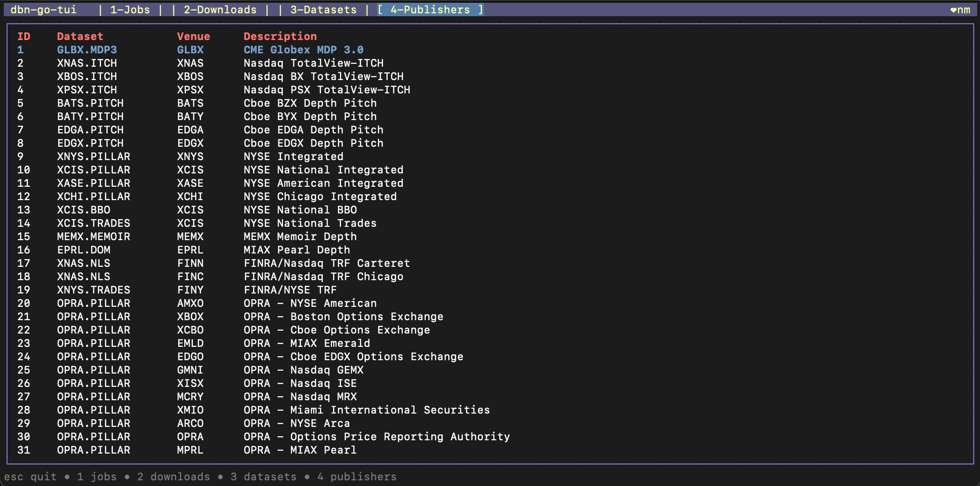
Task: Click the EDGO venue cell
Action: (190, 356)
